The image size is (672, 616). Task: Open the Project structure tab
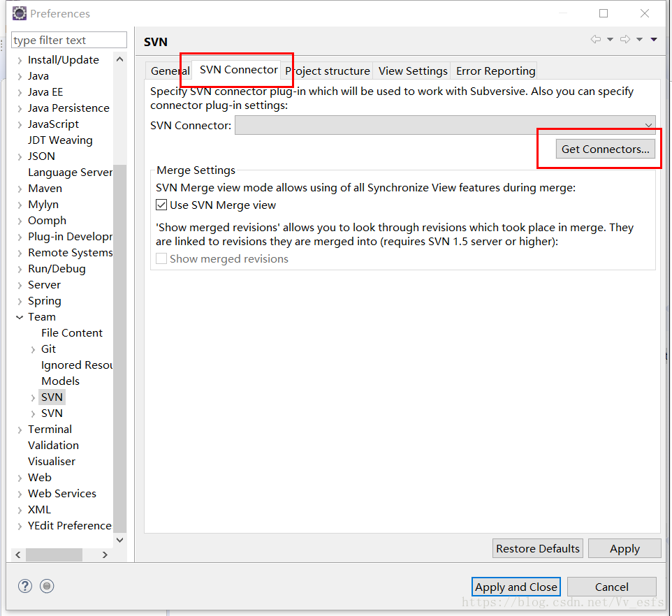tap(328, 71)
